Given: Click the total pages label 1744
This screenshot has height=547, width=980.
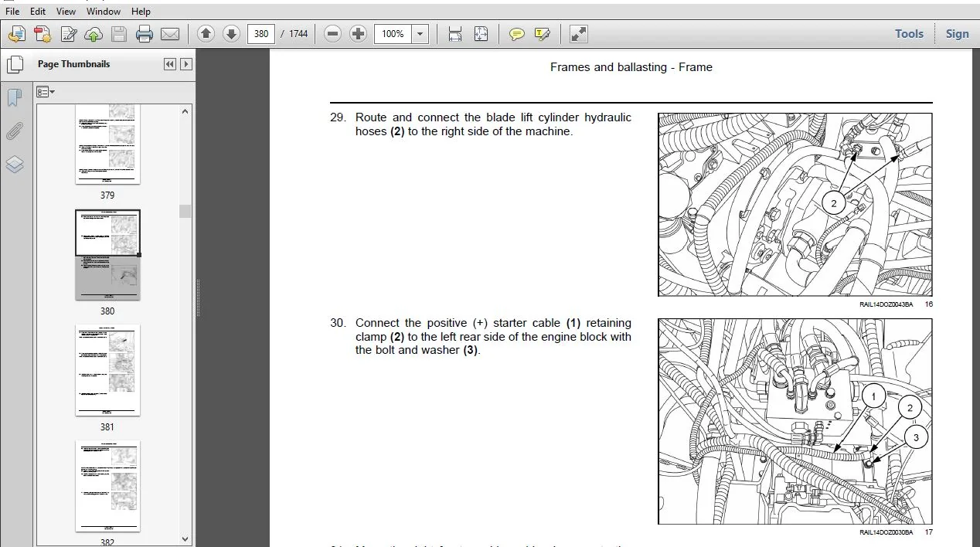Looking at the screenshot, I should [x=298, y=34].
